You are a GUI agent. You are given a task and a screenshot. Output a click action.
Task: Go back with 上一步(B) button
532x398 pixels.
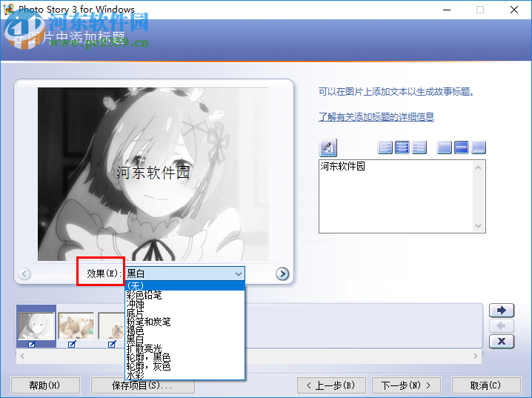coord(331,385)
